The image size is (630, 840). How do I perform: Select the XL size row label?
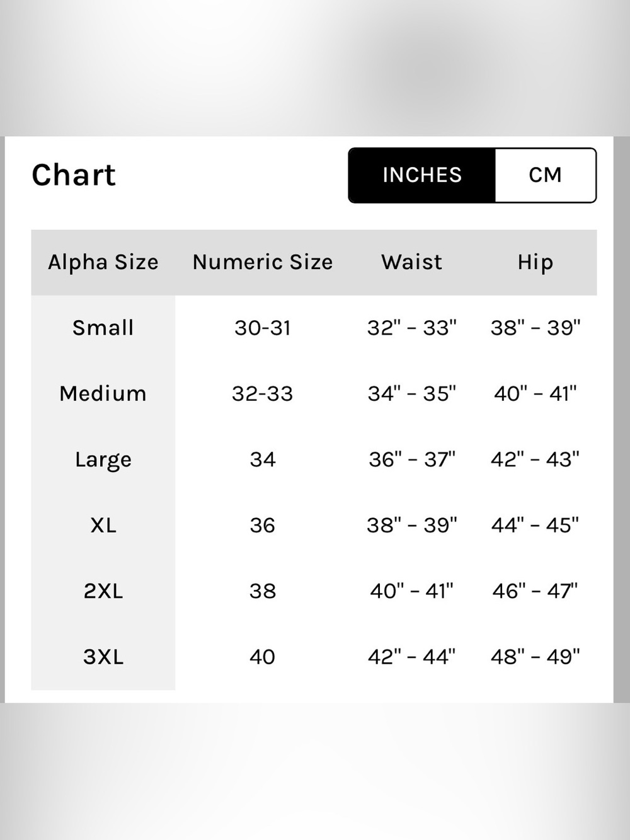click(x=103, y=525)
